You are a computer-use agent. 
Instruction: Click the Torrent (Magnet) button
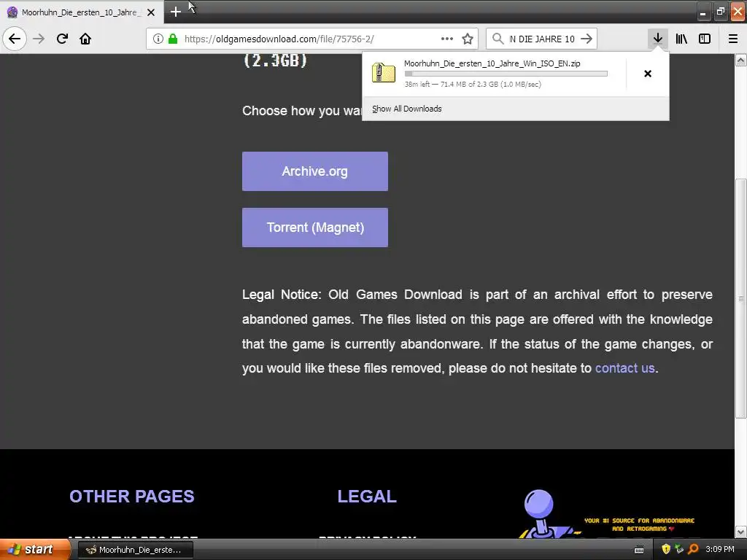pyautogui.click(x=315, y=227)
